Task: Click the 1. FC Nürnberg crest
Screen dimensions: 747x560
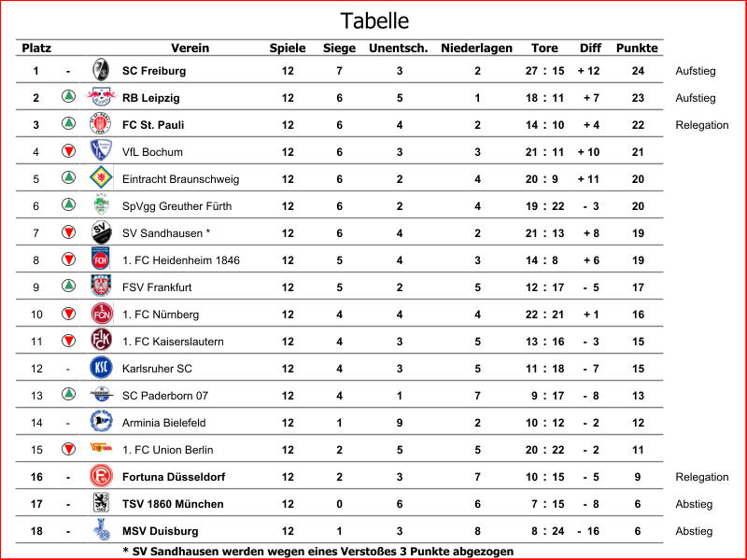Action: (101, 314)
